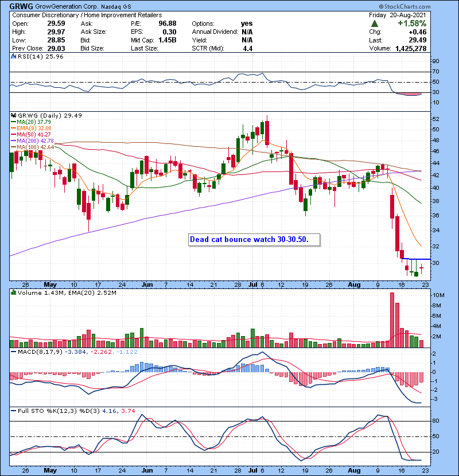The image size is (459, 476).
Task: Select the SCTR (Mid) value 4.4
Action: pos(248,48)
